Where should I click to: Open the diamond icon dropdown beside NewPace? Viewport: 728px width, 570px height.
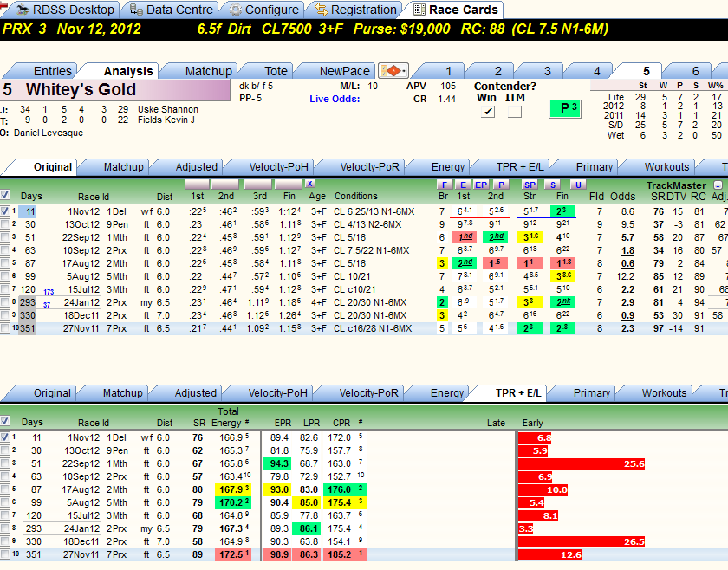[393, 71]
